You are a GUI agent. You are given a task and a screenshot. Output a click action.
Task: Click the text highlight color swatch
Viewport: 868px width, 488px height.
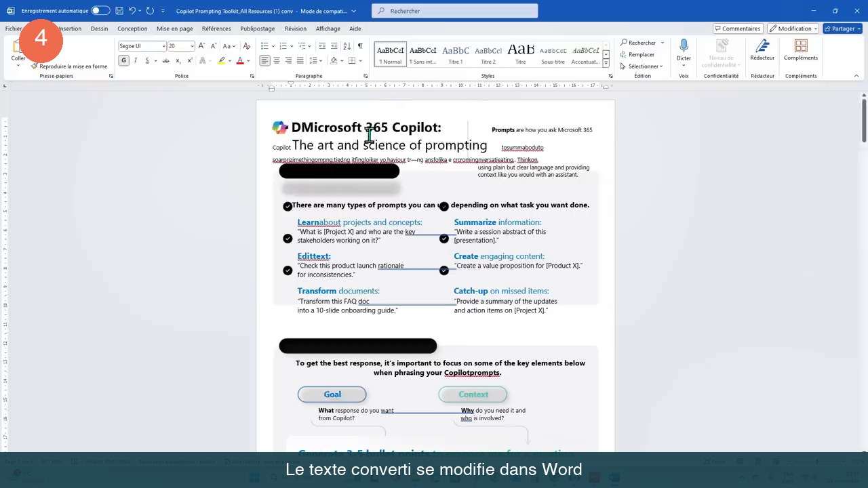coord(221,60)
